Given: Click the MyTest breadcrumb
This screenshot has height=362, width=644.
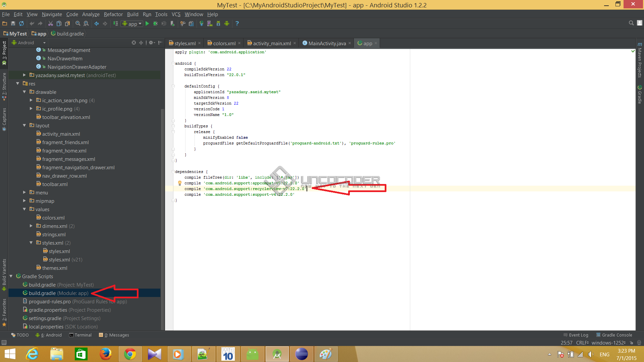Looking at the screenshot, I should pos(15,34).
